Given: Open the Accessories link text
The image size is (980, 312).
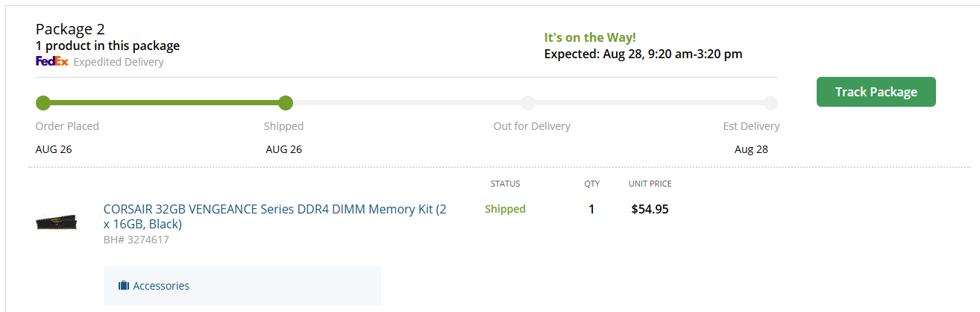Looking at the screenshot, I should (161, 286).
